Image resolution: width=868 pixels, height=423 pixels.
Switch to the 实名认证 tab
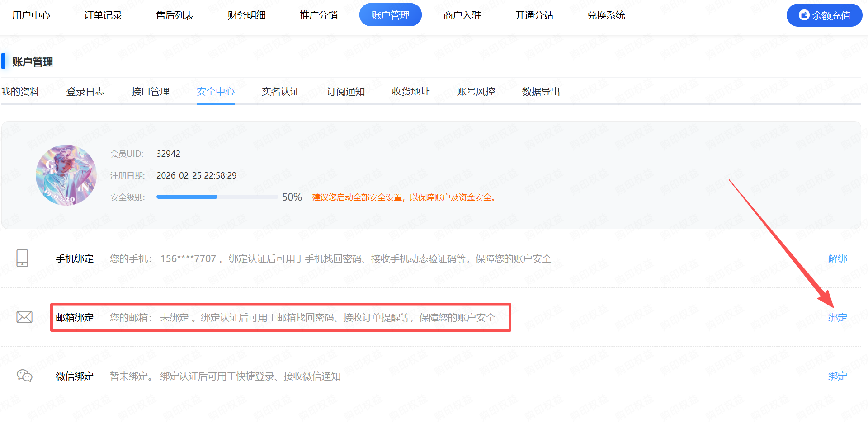281,91
